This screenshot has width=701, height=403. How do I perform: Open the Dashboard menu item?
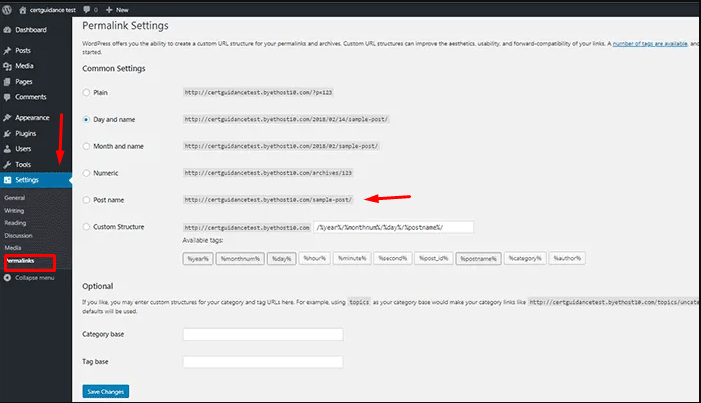(31, 30)
